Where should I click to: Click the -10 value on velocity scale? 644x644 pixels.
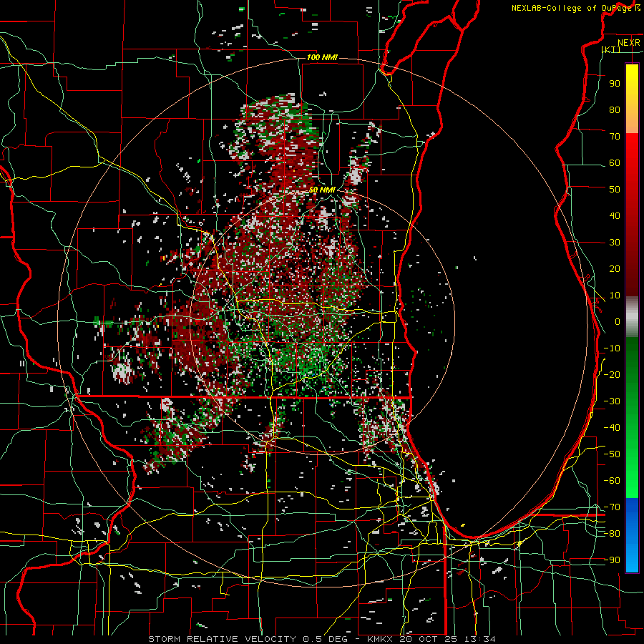(612, 348)
